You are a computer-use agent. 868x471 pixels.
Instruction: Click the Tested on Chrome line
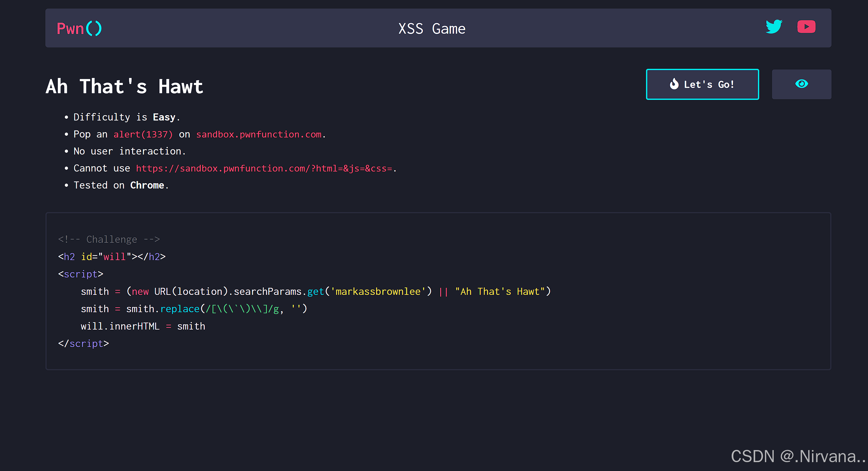[121, 185]
